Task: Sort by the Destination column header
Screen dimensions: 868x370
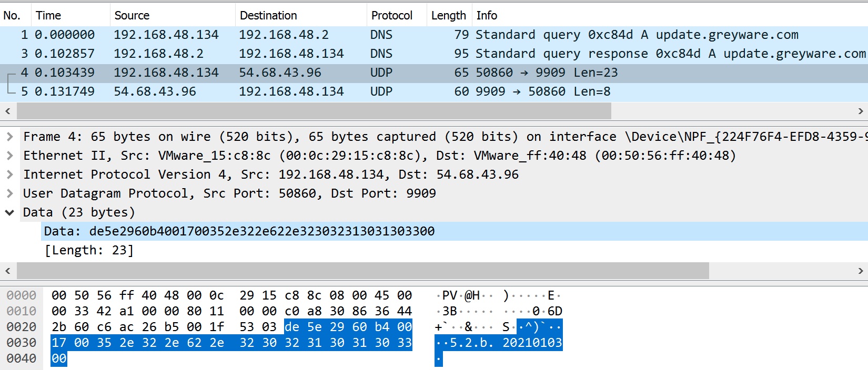Action: (x=301, y=15)
